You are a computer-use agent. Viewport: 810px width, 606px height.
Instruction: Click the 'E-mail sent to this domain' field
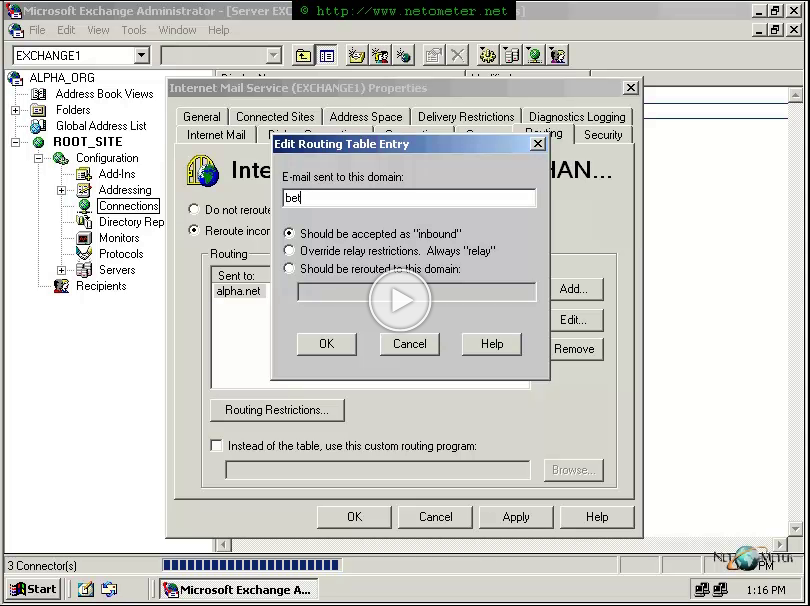pos(409,198)
